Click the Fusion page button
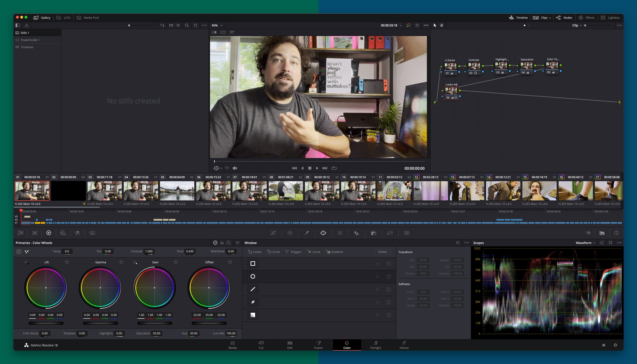This screenshot has width=637, height=364. [318, 345]
